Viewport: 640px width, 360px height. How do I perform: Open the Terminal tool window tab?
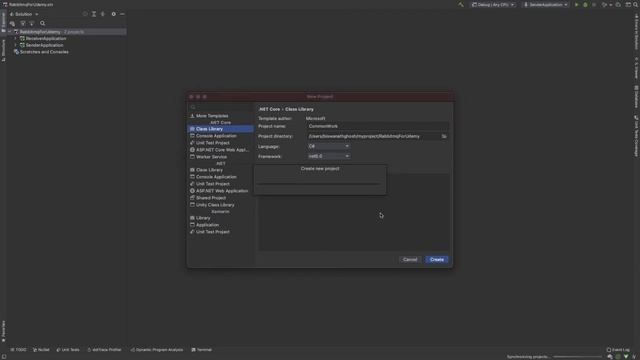tap(202, 350)
